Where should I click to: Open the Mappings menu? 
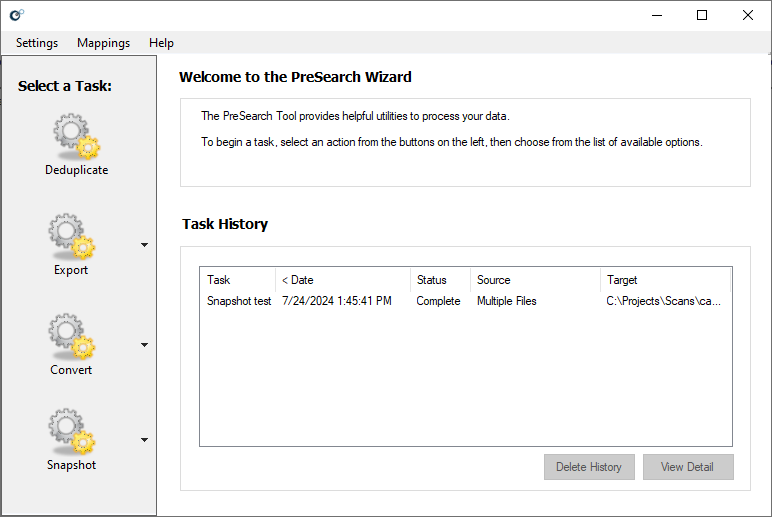tap(103, 43)
